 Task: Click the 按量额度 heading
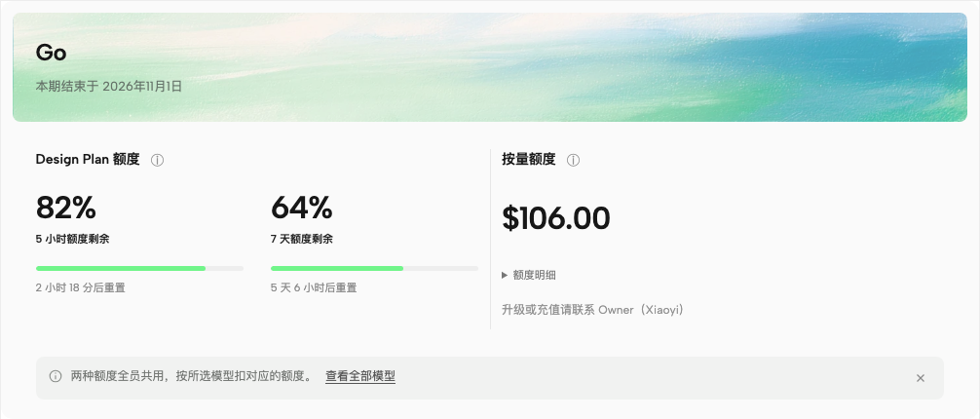pos(529,160)
